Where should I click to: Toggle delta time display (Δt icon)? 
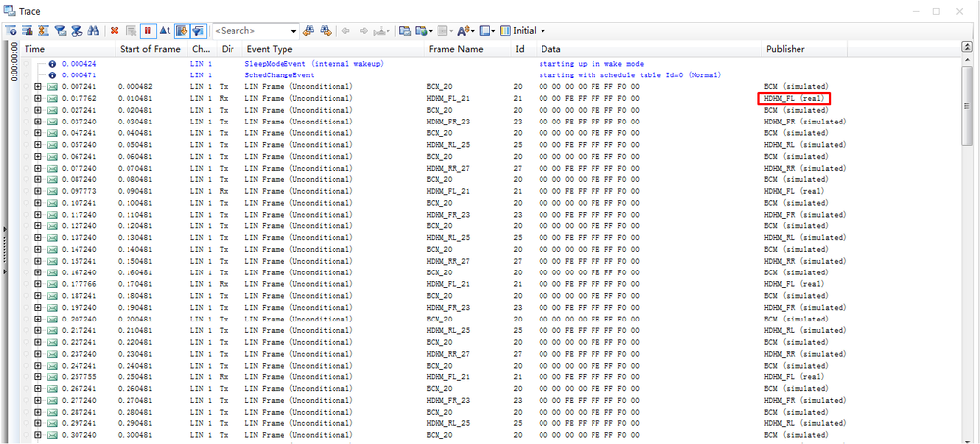[165, 30]
